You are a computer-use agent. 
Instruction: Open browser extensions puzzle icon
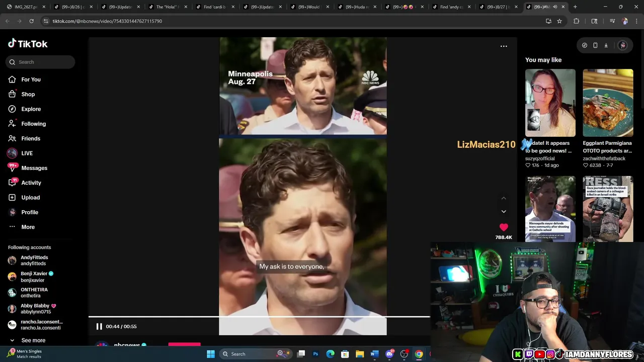tap(577, 21)
